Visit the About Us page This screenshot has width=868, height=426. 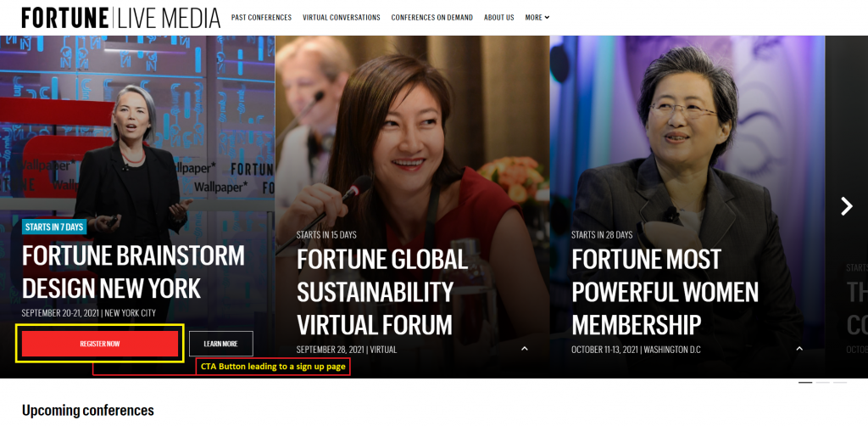[x=498, y=18]
